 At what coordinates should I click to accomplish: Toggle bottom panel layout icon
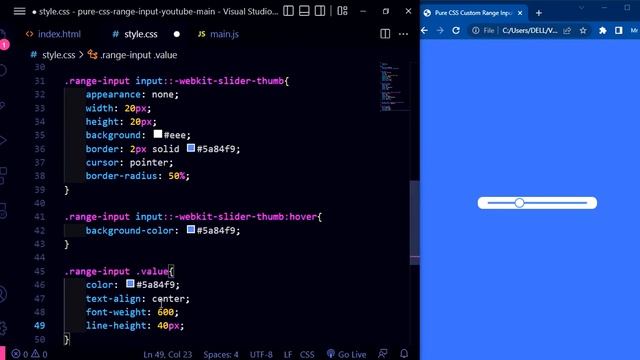(x=304, y=11)
